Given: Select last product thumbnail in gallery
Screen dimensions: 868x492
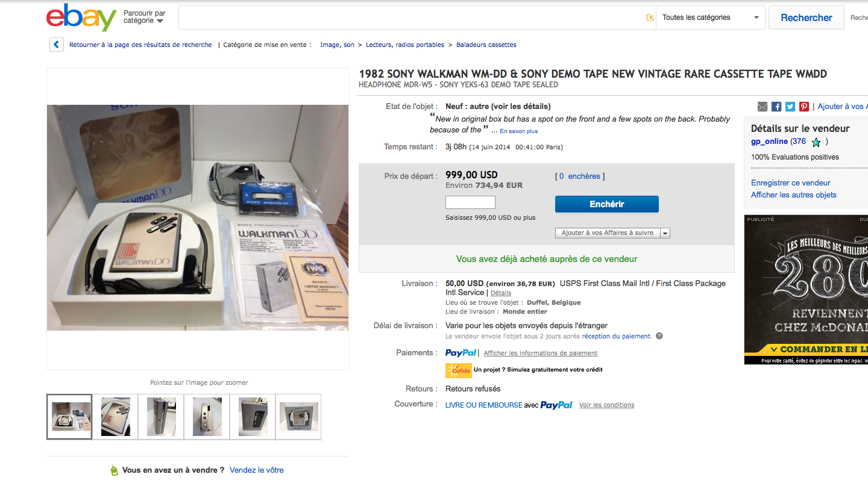Looking at the screenshot, I should click(x=298, y=417).
